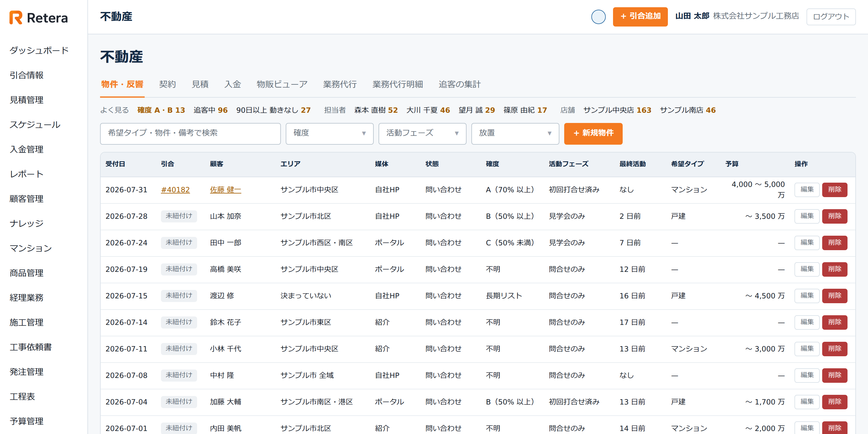
Task: Click the 受付日 column header
Action: coord(115,164)
